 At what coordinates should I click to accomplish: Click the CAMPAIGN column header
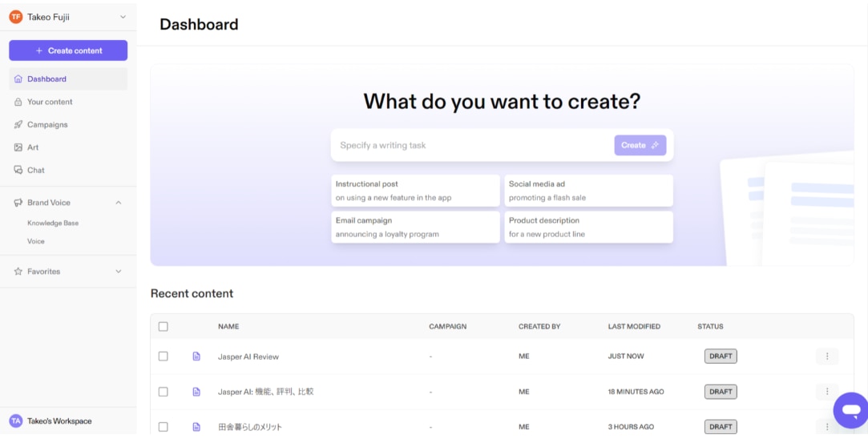coord(448,326)
